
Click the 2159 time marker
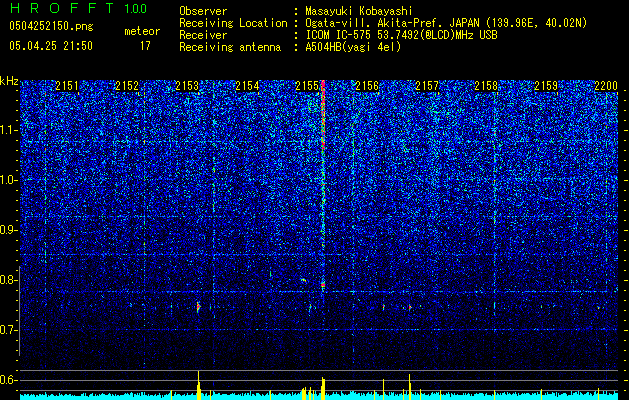click(546, 86)
